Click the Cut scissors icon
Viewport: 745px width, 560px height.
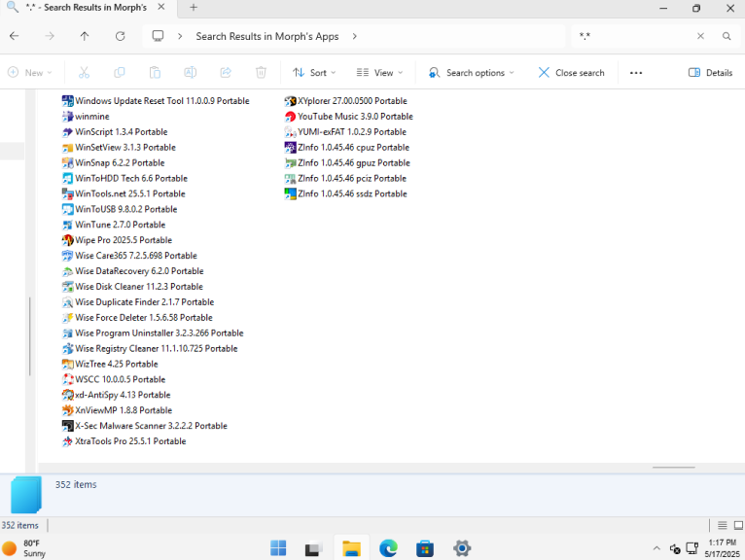pos(84,73)
